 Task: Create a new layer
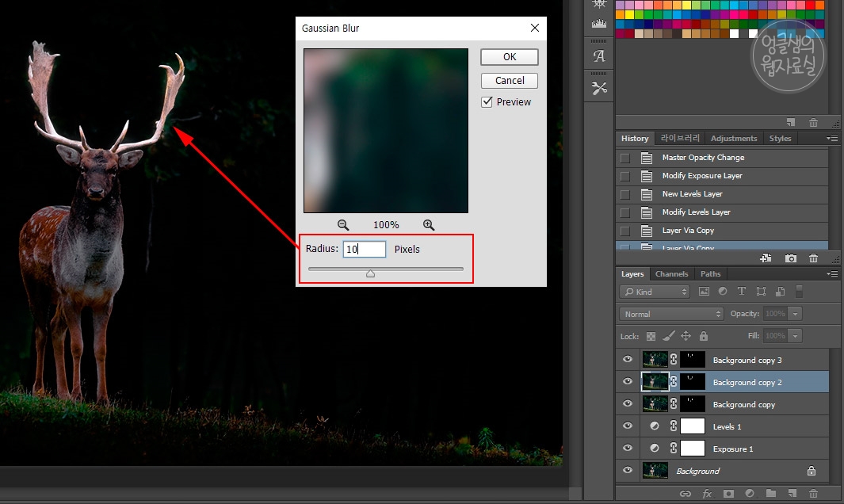792,493
